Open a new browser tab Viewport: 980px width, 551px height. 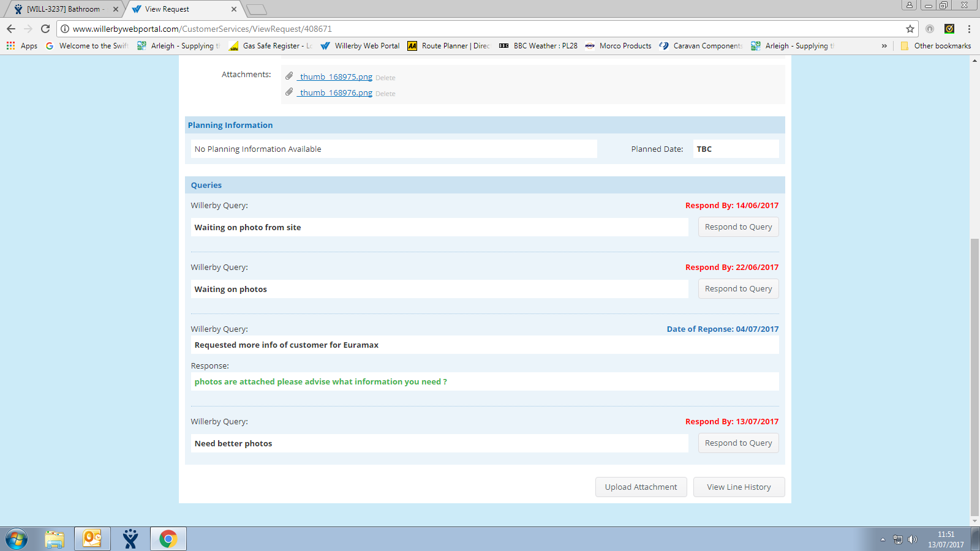257,9
